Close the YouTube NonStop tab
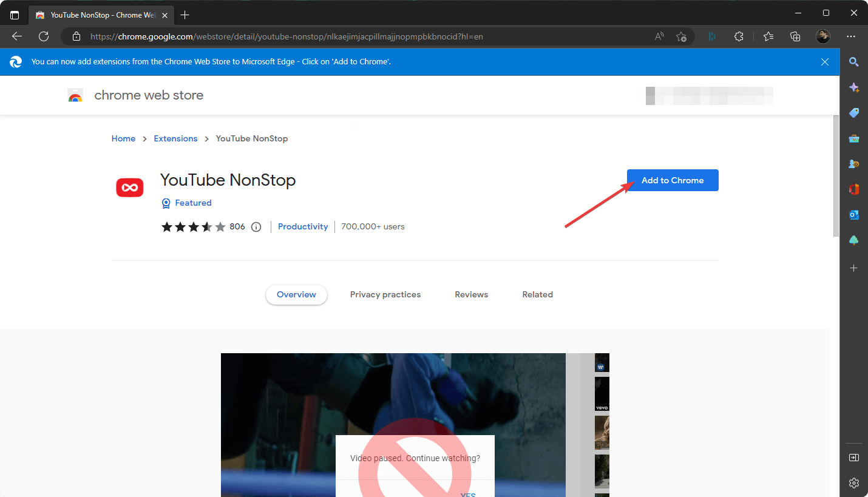This screenshot has width=868, height=497. pos(165,15)
